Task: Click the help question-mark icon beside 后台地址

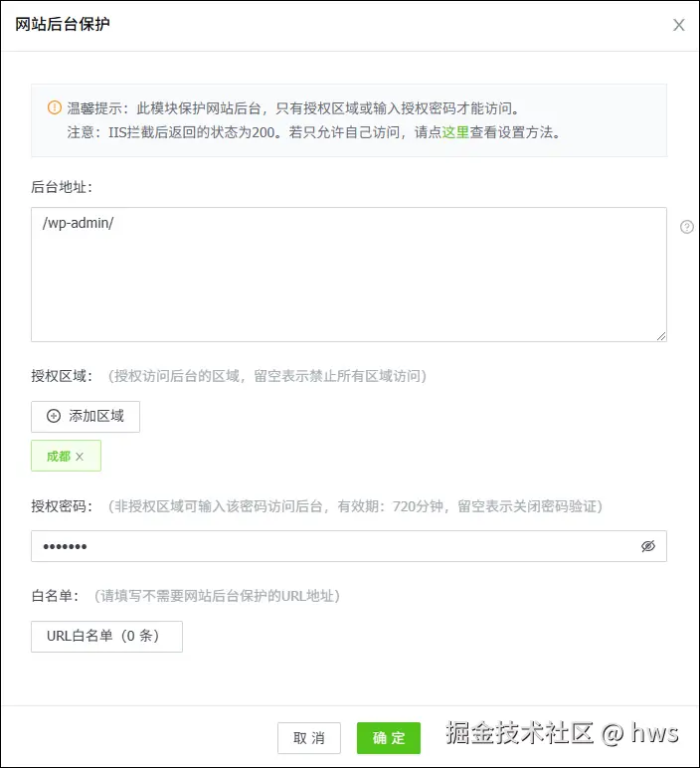Action: tap(687, 227)
